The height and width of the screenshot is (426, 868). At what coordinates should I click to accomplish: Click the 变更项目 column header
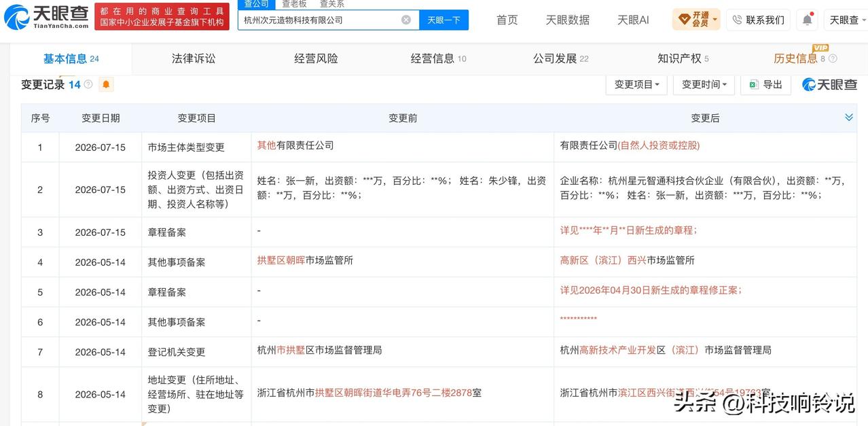coord(196,118)
